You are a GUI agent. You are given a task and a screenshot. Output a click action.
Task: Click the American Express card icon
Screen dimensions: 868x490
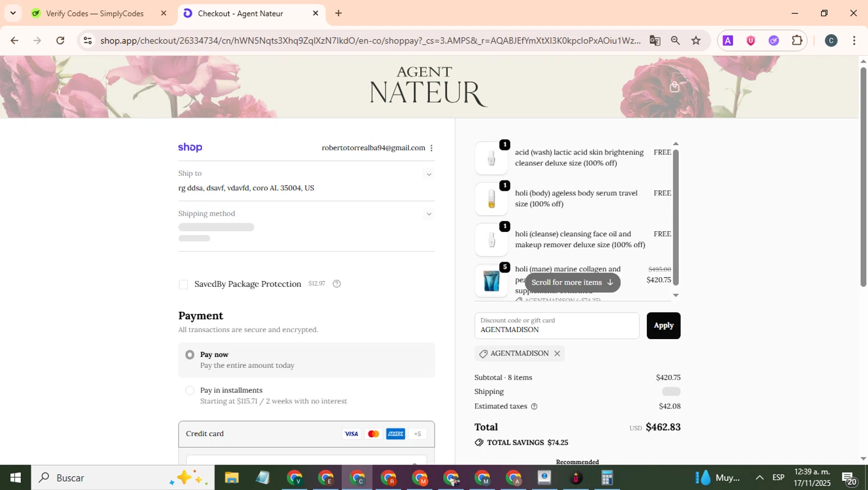395,434
